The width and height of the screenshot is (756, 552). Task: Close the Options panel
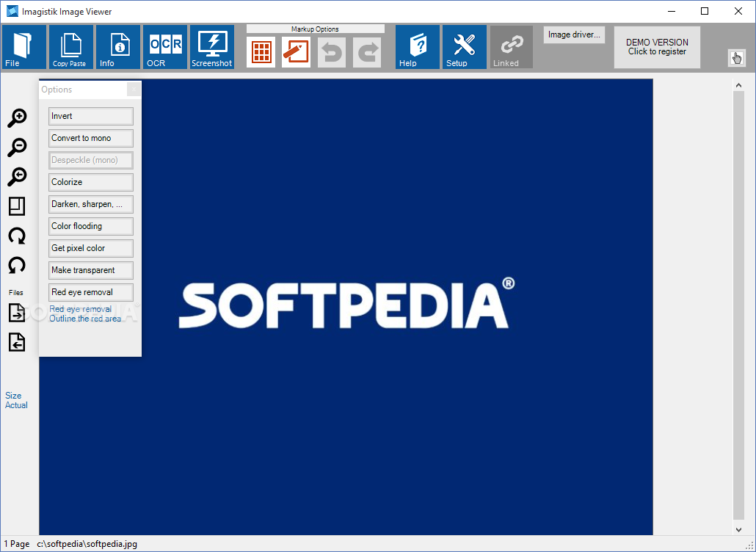(134, 90)
